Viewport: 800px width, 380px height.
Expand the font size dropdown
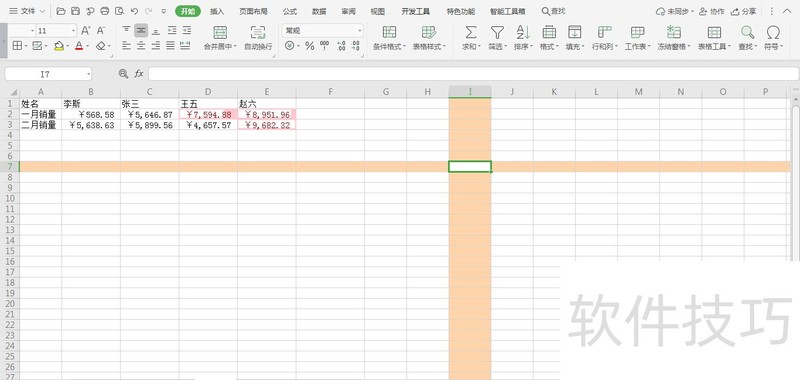coord(74,31)
